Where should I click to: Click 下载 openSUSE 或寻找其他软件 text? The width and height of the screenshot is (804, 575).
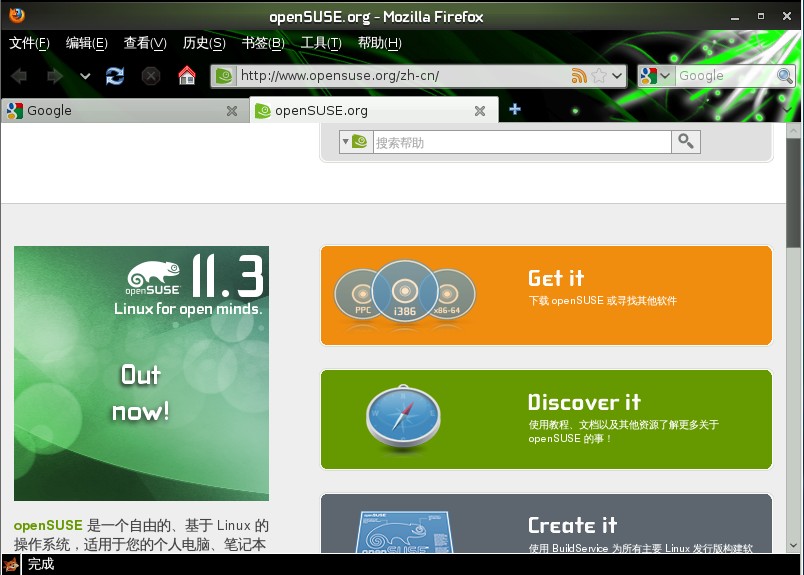point(602,301)
